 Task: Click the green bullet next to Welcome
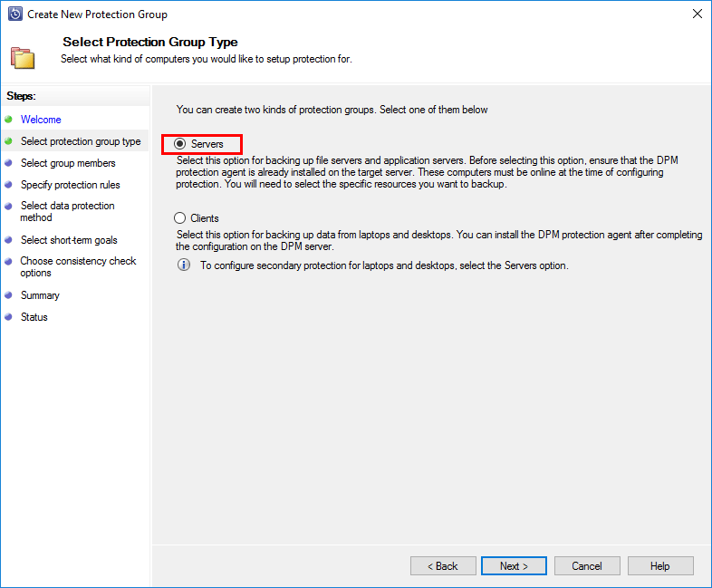click(8, 120)
